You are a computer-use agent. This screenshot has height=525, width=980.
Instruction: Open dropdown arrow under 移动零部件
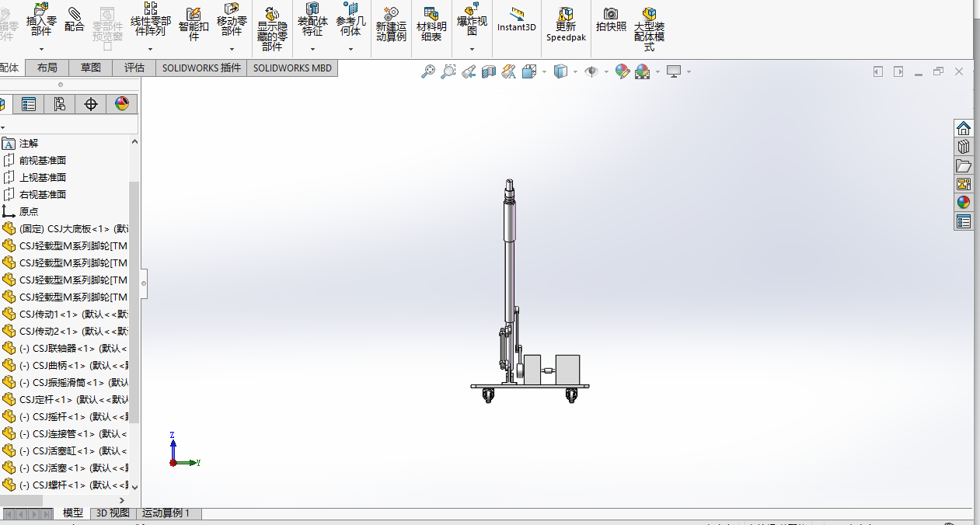[232, 49]
